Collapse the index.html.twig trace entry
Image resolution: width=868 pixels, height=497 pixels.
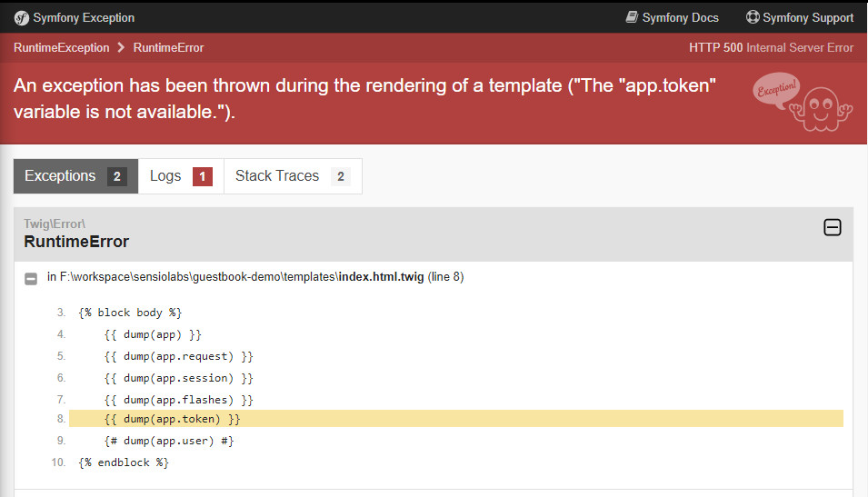pos(31,278)
